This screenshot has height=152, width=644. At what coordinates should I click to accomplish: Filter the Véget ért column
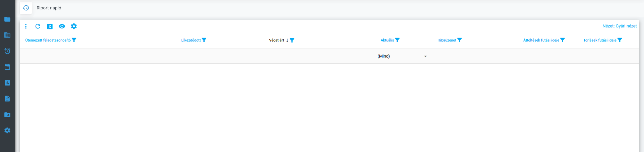click(292, 40)
